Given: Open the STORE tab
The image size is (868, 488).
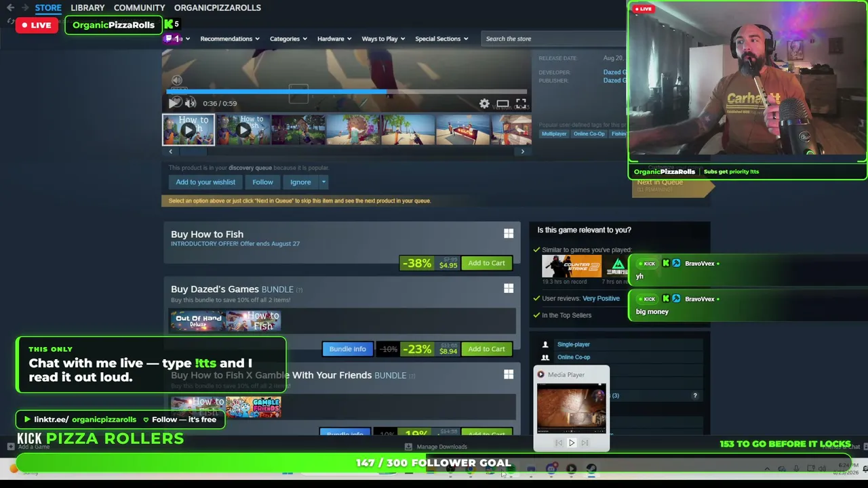Looking at the screenshot, I should tap(48, 7).
